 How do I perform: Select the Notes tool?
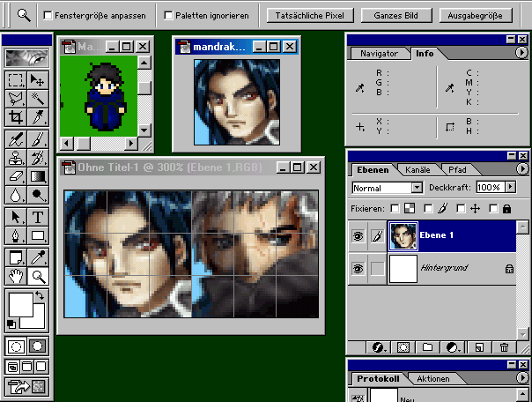pyautogui.click(x=16, y=257)
